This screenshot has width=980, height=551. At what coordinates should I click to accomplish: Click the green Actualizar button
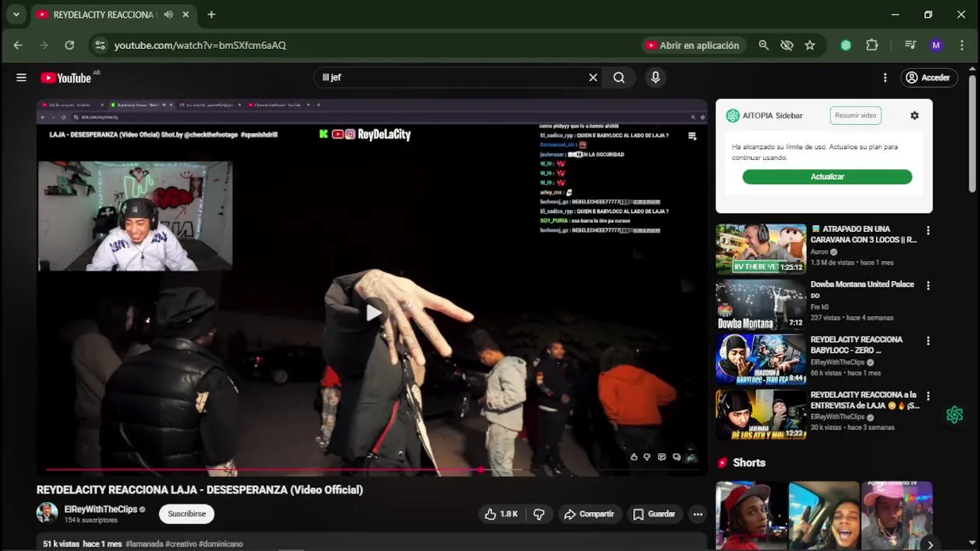click(827, 177)
